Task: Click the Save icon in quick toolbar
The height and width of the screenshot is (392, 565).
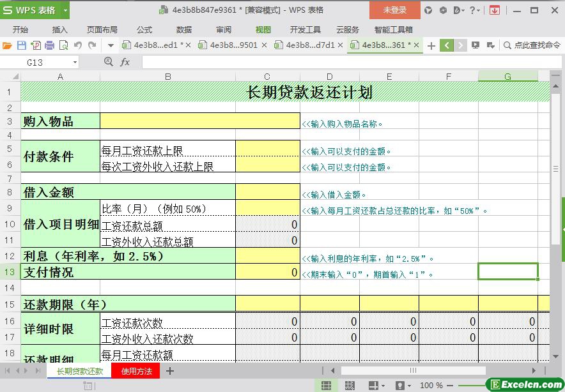Action: (21, 45)
